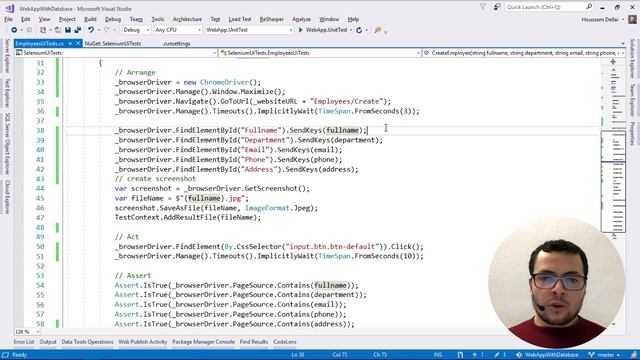The height and width of the screenshot is (360, 640).
Task: Click the Quick Launch search magnifier icon
Action: [589, 7]
